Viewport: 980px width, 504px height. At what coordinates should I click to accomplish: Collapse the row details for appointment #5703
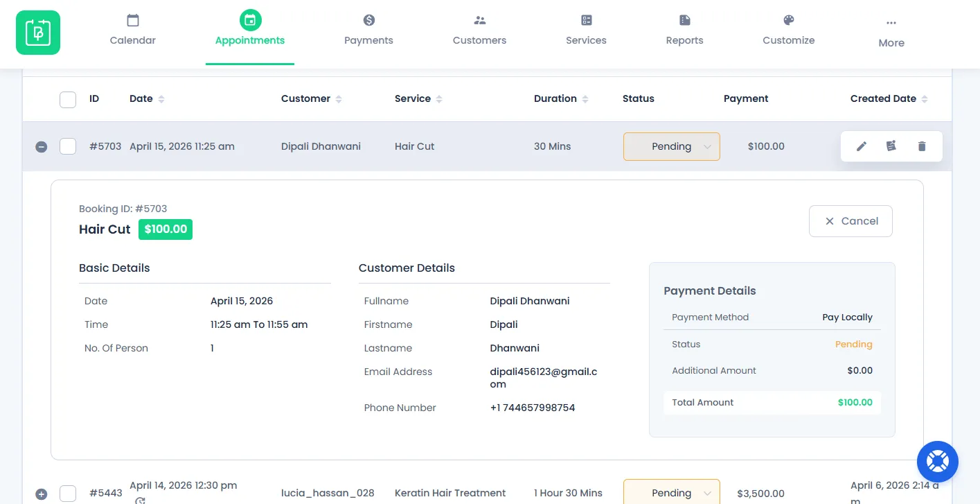click(42, 147)
